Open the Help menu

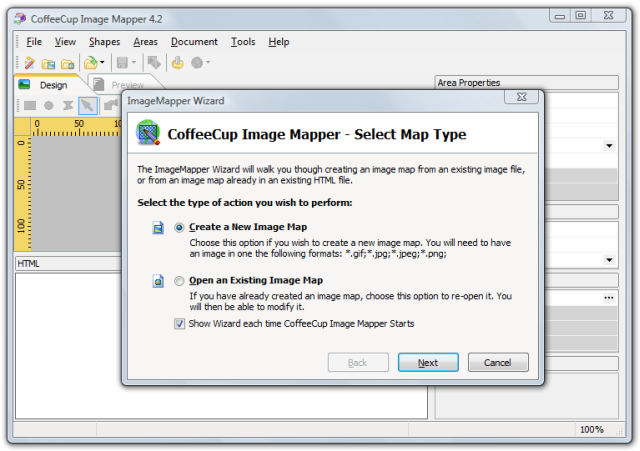pos(279,42)
